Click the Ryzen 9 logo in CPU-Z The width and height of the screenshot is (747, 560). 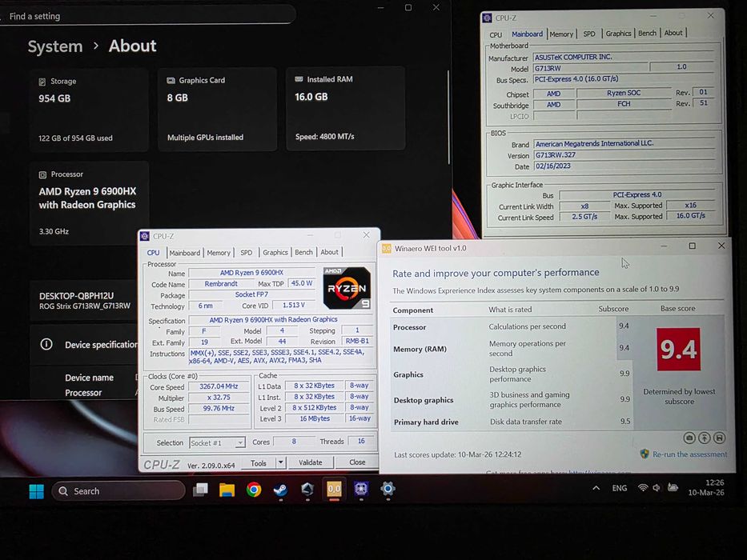[347, 288]
